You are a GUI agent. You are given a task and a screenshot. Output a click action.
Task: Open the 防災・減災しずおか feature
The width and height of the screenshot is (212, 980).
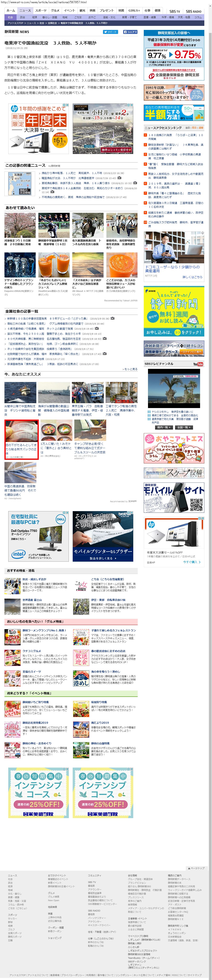coord(34,579)
